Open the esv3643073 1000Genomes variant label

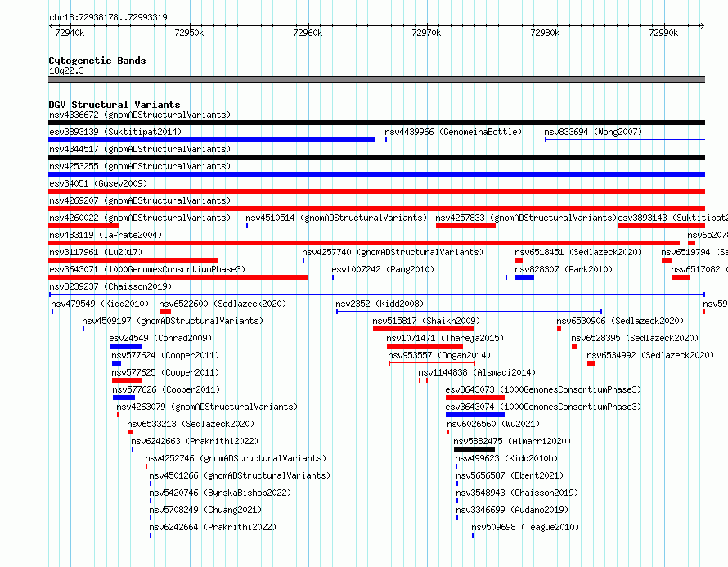[x=543, y=389]
